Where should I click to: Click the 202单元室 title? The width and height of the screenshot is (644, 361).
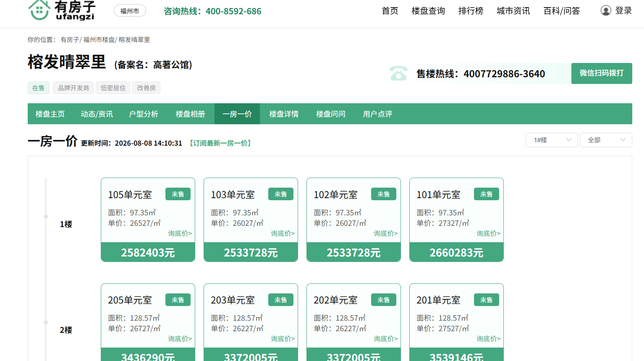tap(336, 300)
